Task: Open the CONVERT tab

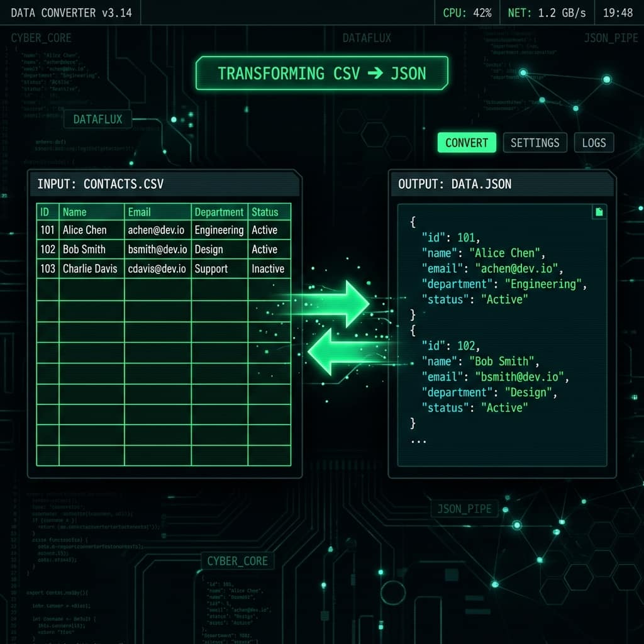Action: [467, 143]
